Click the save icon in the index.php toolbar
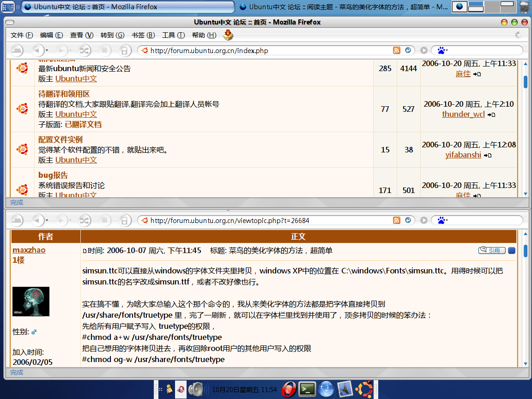The width and height of the screenshot is (532, 399). [125, 50]
